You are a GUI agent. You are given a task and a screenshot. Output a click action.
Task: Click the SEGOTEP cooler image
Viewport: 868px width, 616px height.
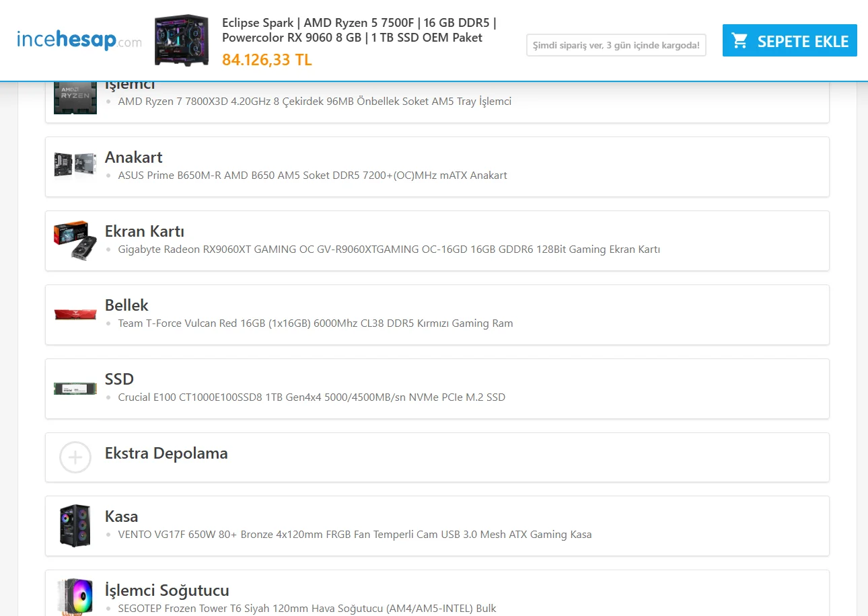point(75,596)
